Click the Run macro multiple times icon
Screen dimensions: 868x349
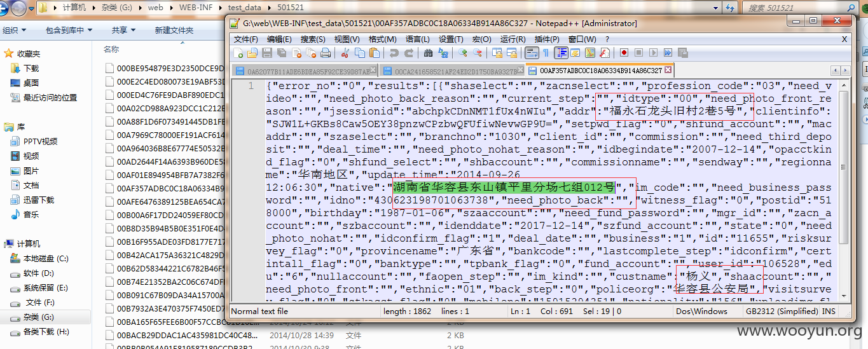pos(667,53)
